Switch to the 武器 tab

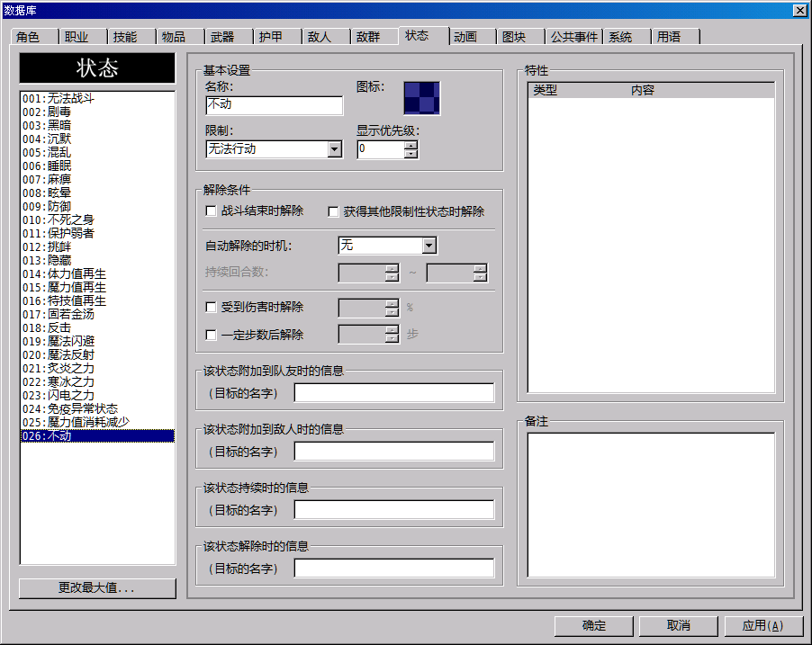pos(229,37)
